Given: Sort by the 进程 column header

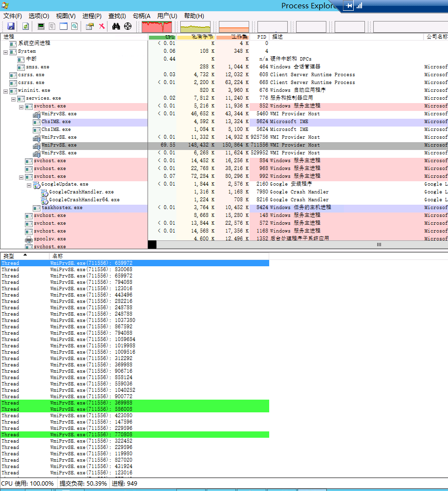Looking at the screenshot, I should coord(74,37).
